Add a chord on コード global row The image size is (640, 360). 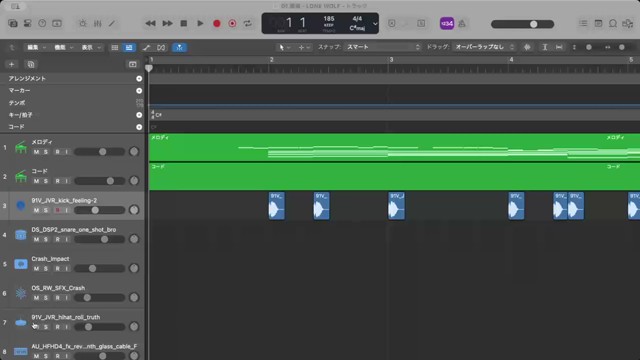139,127
